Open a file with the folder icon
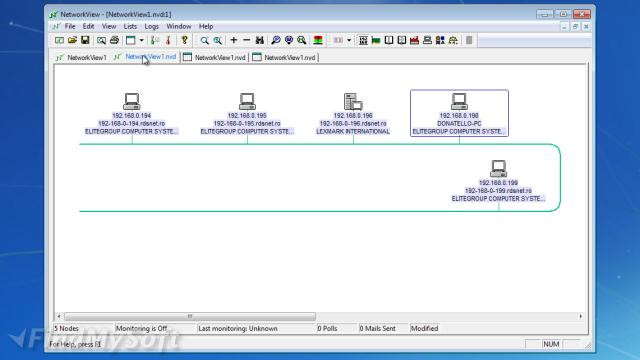 (72, 40)
